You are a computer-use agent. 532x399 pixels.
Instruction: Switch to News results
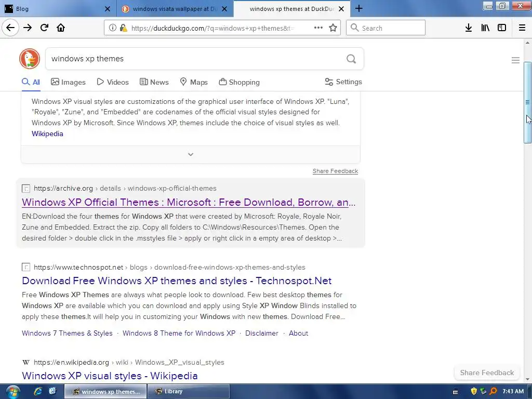[x=154, y=82]
